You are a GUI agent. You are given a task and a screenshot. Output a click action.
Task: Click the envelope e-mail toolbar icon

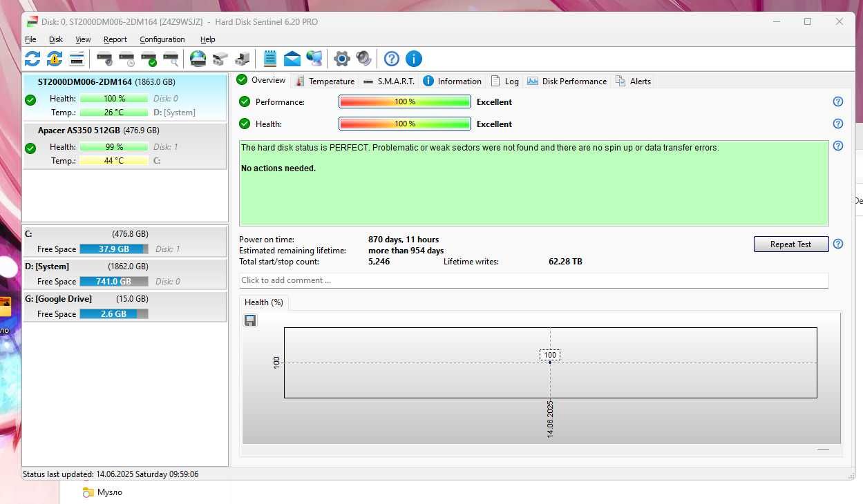[292, 59]
